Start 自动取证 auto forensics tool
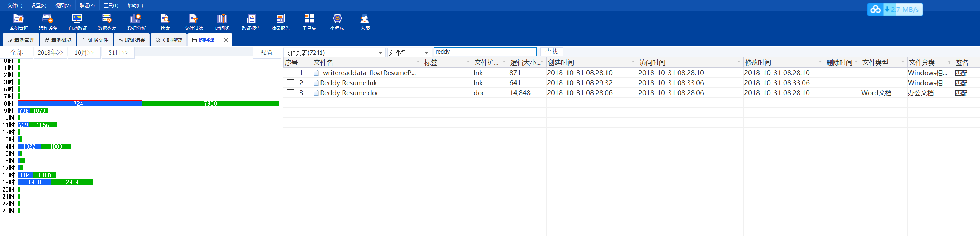This screenshot has width=980, height=236. (78, 22)
